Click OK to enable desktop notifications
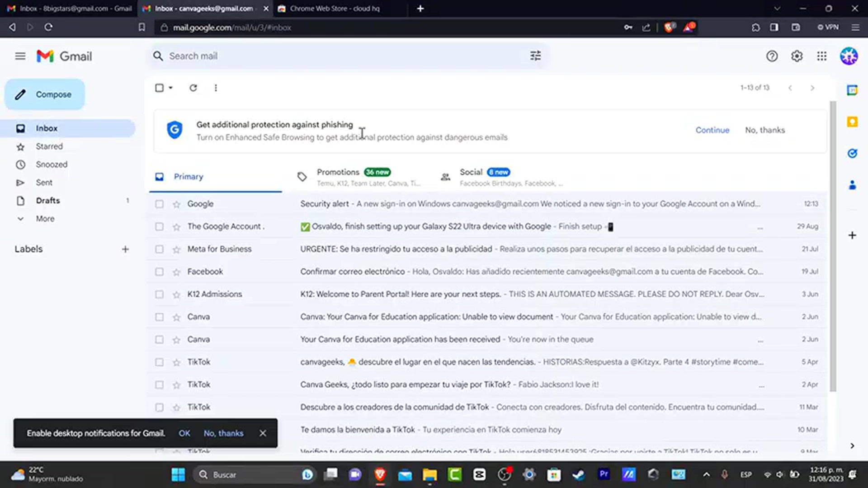 coord(184,433)
